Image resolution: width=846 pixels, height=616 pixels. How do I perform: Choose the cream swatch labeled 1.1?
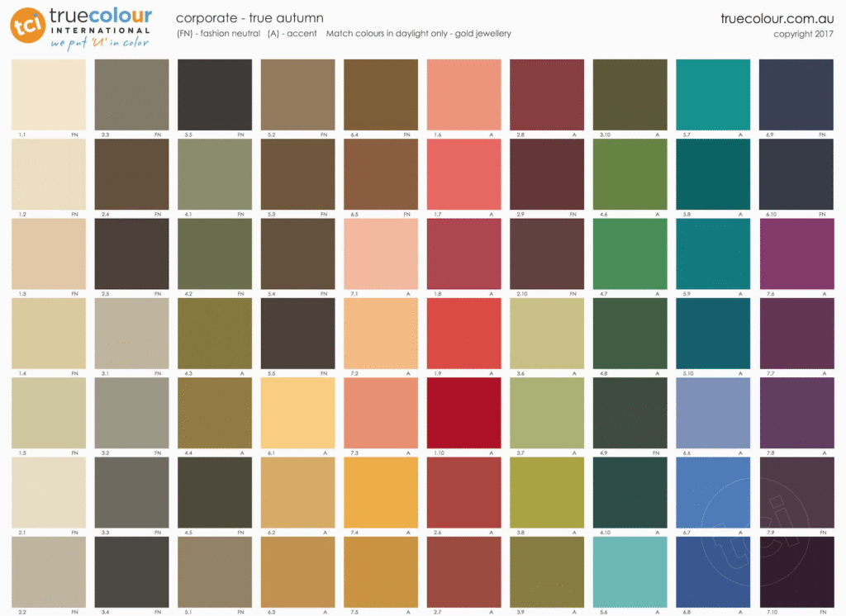(x=49, y=94)
